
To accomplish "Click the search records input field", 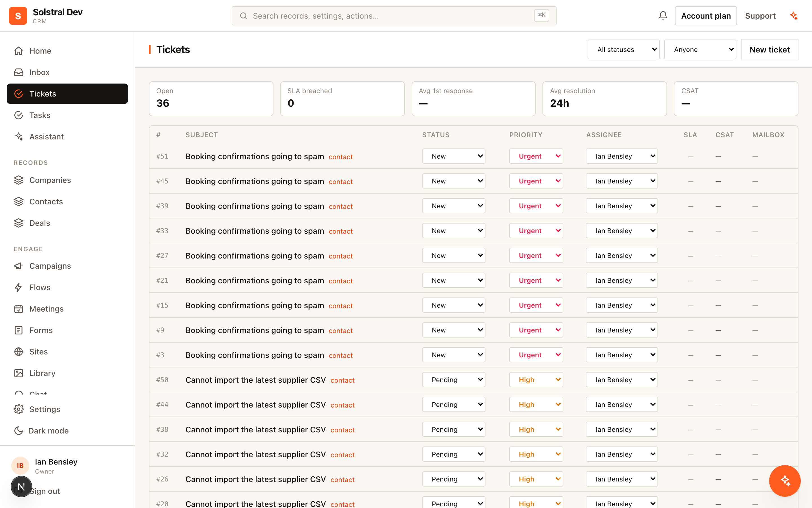I will pos(394,16).
